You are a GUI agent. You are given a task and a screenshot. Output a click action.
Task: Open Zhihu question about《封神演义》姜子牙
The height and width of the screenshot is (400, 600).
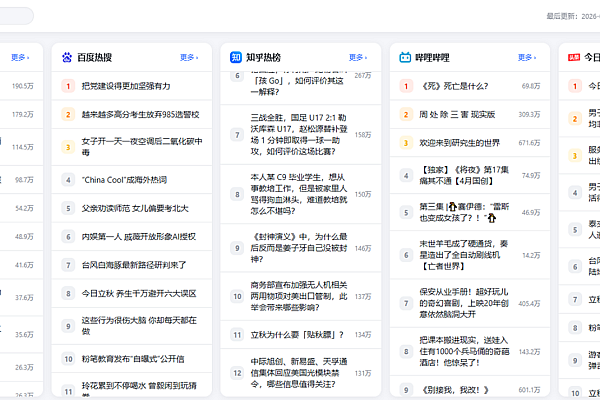coord(299,248)
